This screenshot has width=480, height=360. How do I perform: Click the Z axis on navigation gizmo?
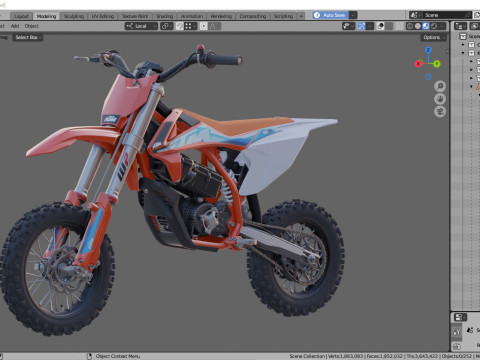428,50
